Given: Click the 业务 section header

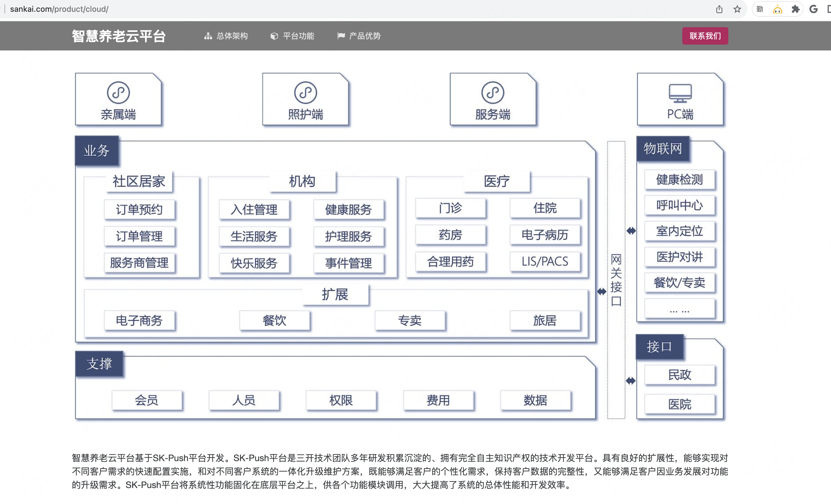Looking at the screenshot, I should pyautogui.click(x=97, y=151).
